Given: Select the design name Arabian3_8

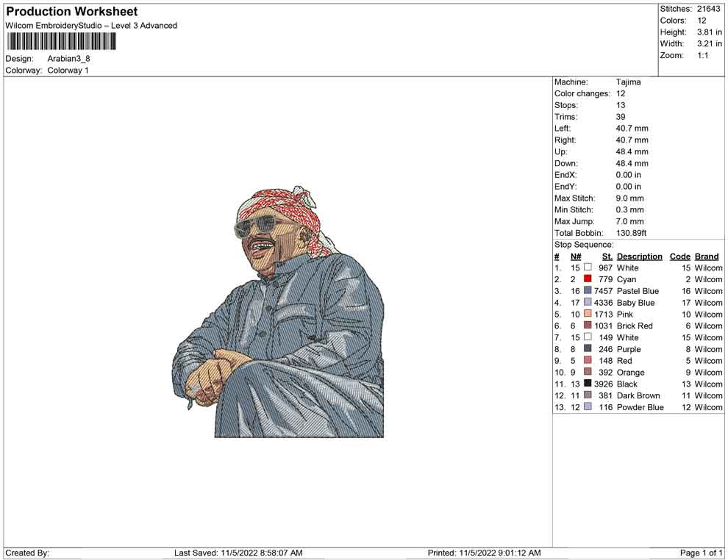Looking at the screenshot, I should [68, 59].
